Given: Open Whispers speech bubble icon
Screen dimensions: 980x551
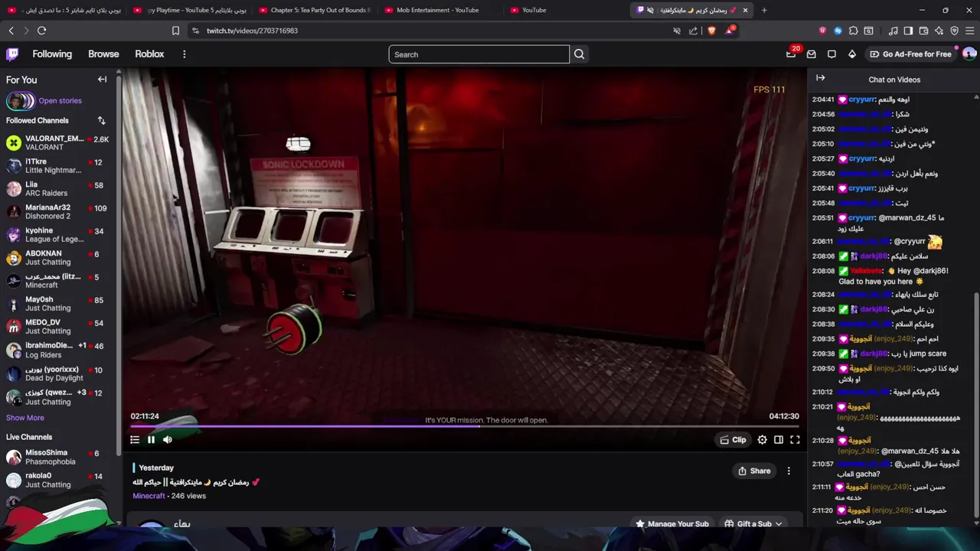Looking at the screenshot, I should pos(831,54).
